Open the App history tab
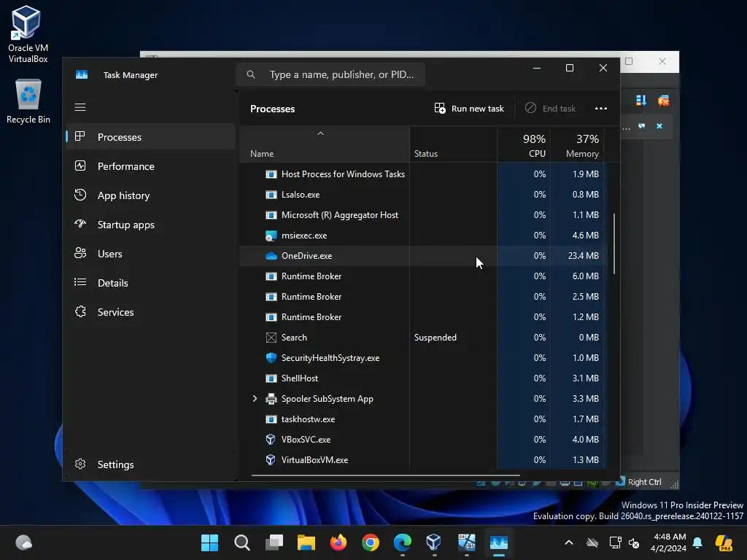747x560 pixels. click(150, 195)
